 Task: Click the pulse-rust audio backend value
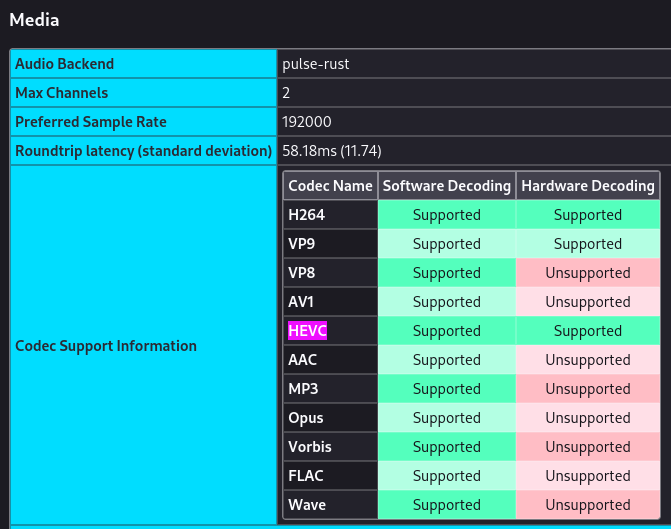point(316,64)
